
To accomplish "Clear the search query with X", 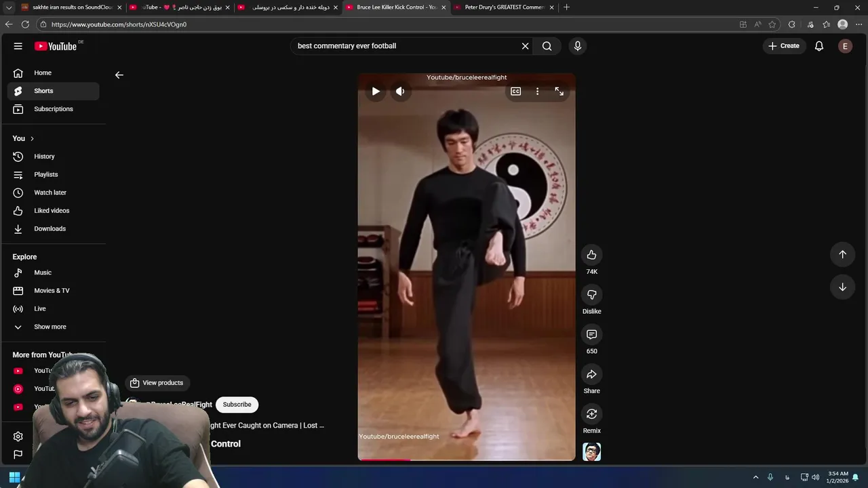I will [x=525, y=46].
